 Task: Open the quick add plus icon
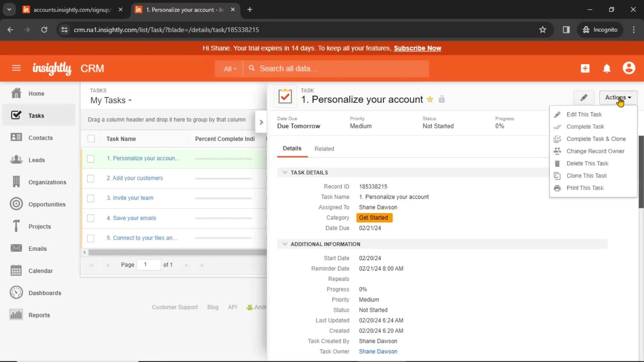click(x=585, y=68)
